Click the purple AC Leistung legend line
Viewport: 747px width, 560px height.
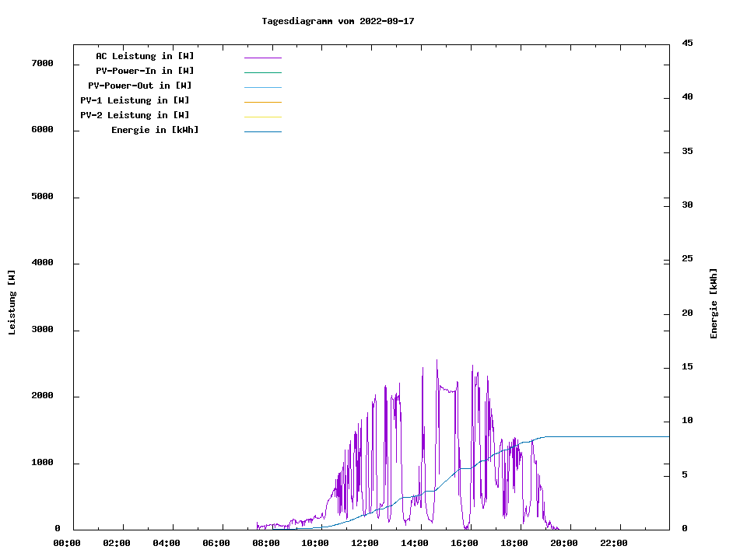(x=262, y=58)
